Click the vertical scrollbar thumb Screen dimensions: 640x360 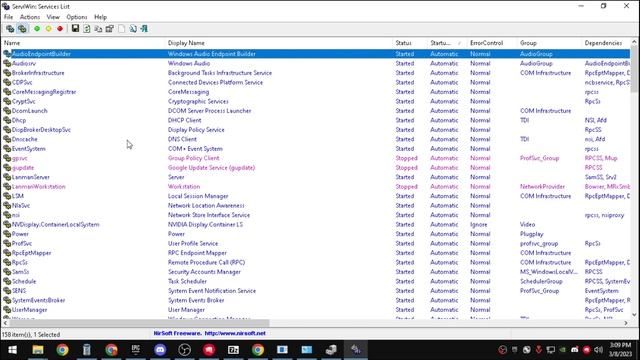pyautogui.click(x=634, y=69)
